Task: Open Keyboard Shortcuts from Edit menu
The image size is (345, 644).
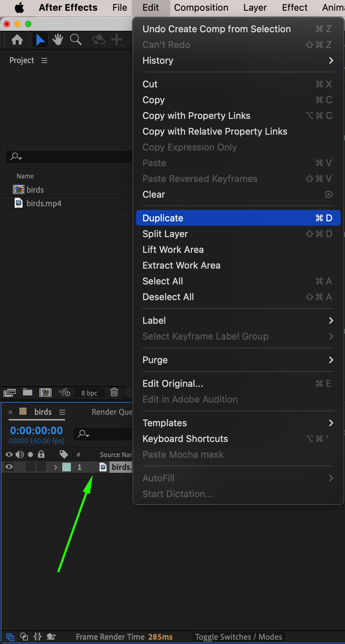Action: 238,439
